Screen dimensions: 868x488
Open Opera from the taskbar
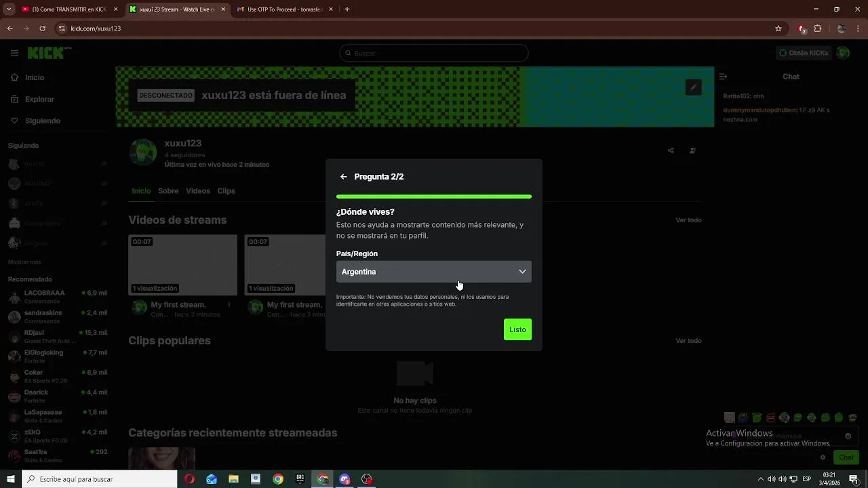tap(189, 479)
